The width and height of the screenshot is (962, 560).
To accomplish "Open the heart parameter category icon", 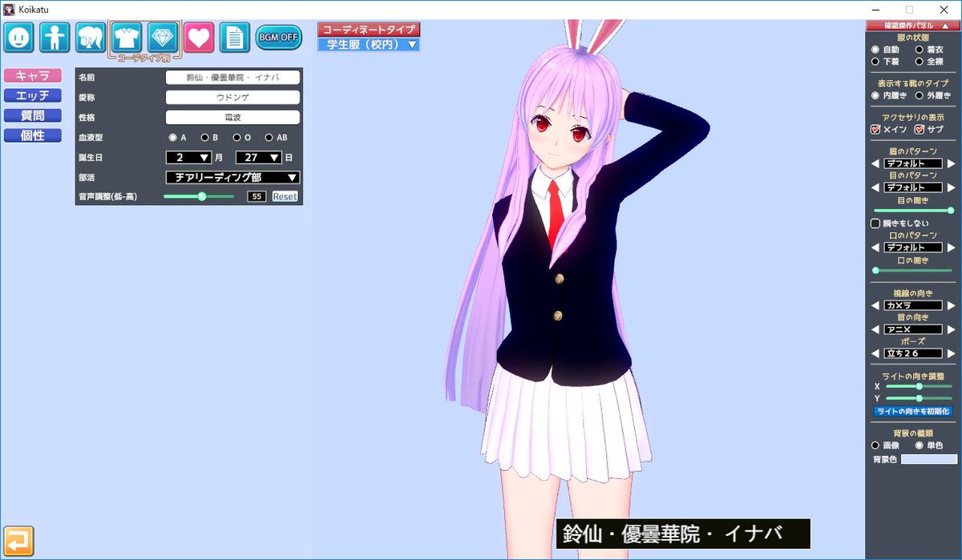I will click(x=199, y=37).
